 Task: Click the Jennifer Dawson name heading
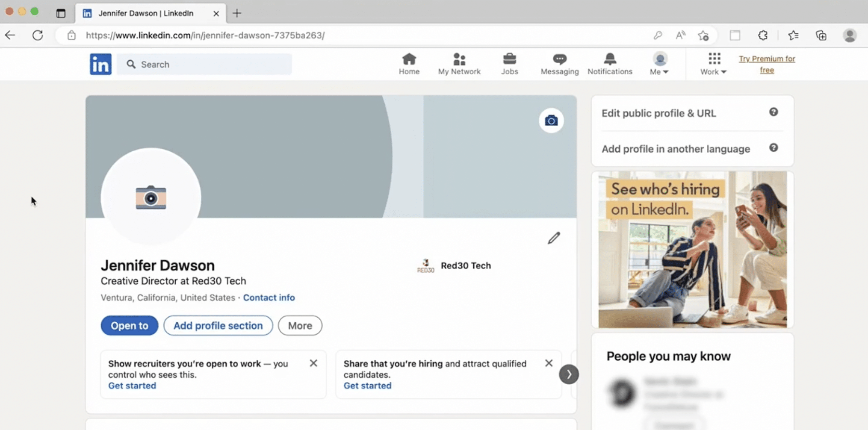pos(158,265)
